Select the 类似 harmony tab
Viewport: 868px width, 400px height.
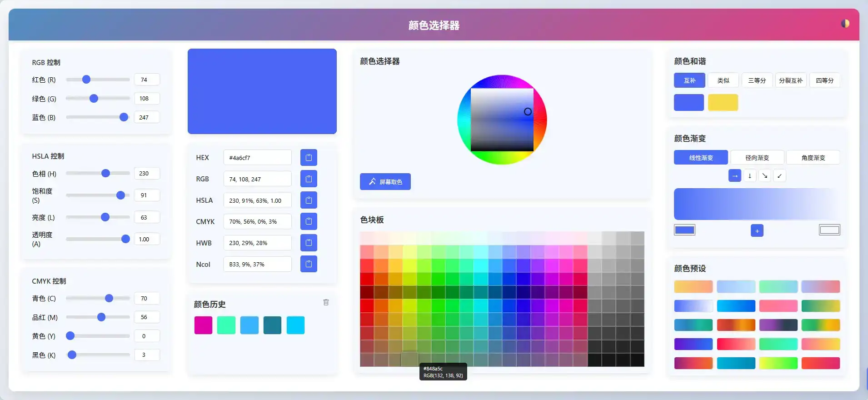(x=723, y=80)
